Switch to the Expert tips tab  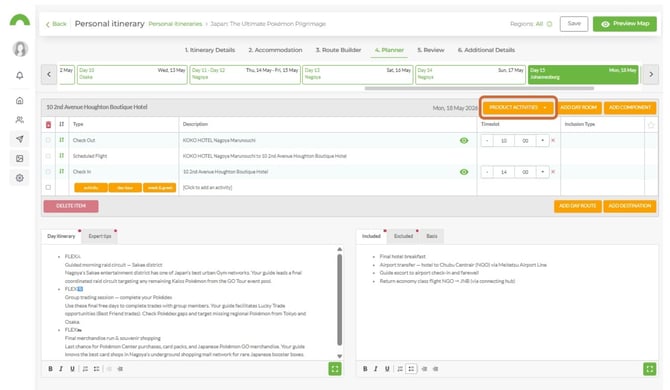[x=100, y=236]
